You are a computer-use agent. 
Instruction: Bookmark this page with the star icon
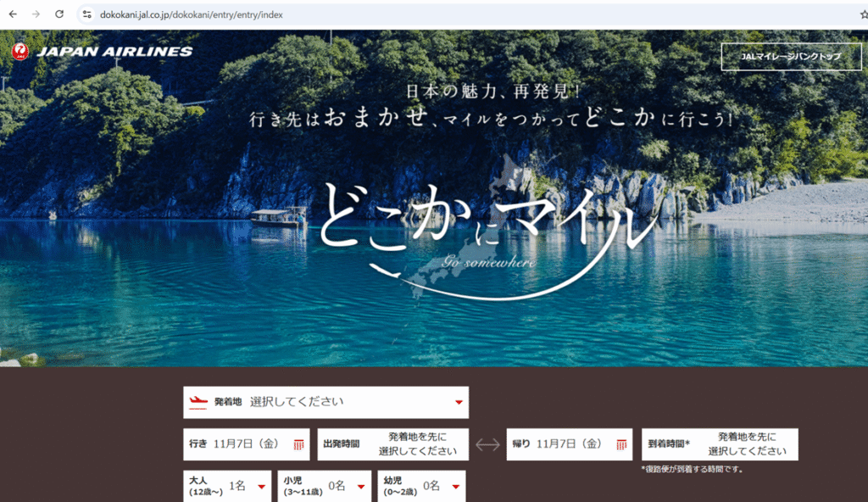[863, 14]
